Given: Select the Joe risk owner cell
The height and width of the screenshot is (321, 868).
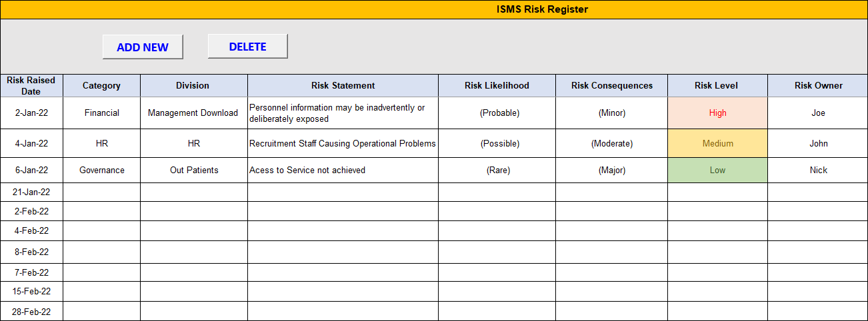Looking at the screenshot, I should [818, 113].
